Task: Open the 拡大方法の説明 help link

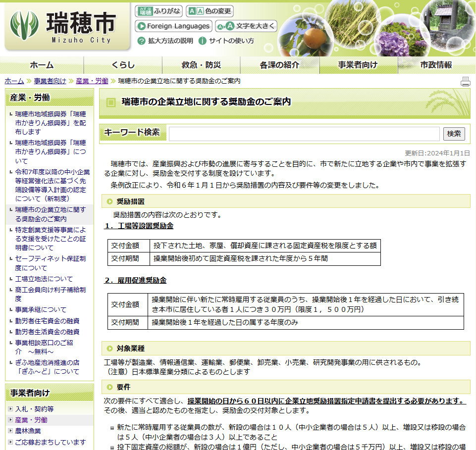Action: point(170,41)
